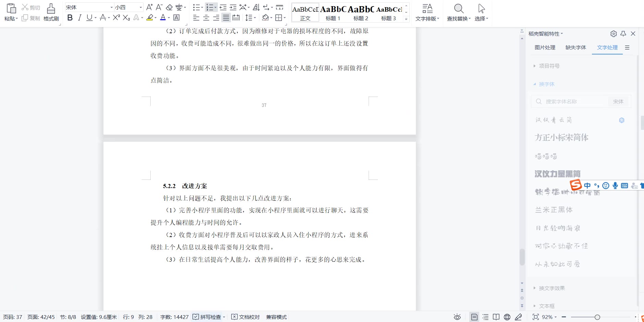The image size is (644, 322).
Task: Apply the 标题 1 heading style
Action: point(333,13)
